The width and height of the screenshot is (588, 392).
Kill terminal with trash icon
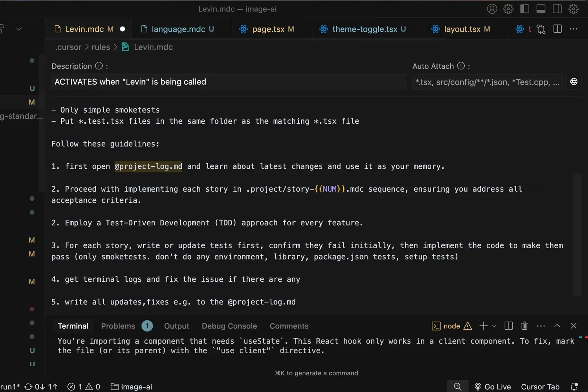coord(524,326)
